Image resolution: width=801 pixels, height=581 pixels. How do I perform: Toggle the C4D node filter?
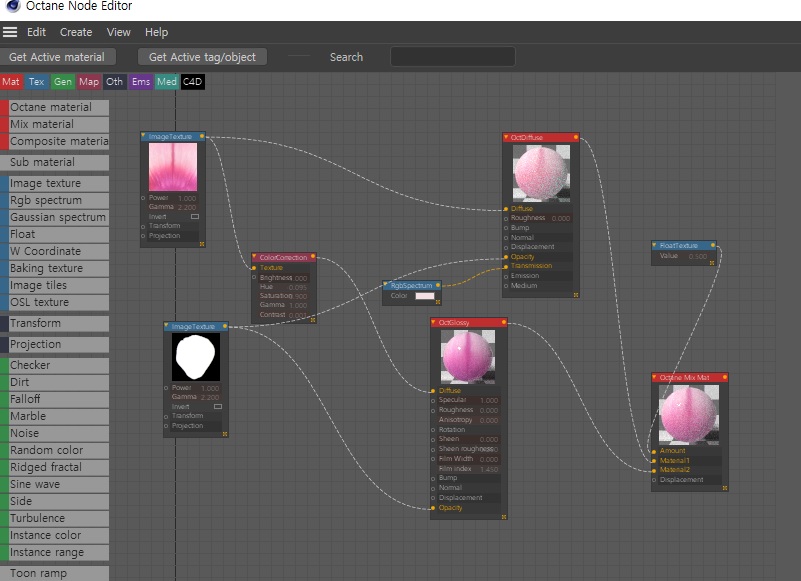193,82
